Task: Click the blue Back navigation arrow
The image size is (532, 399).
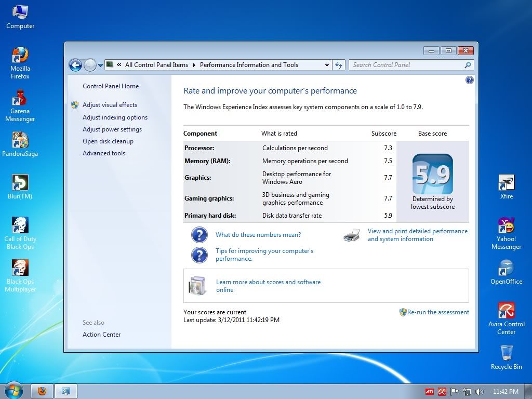Action: click(x=76, y=65)
